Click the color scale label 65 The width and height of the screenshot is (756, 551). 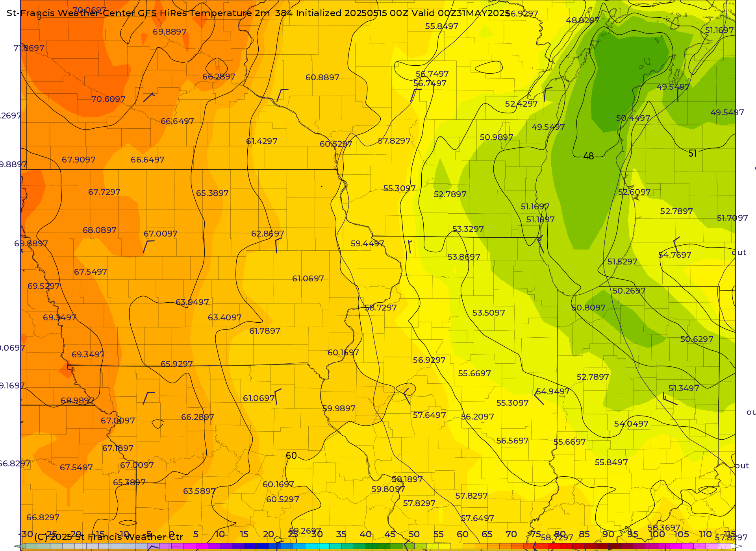click(487, 534)
